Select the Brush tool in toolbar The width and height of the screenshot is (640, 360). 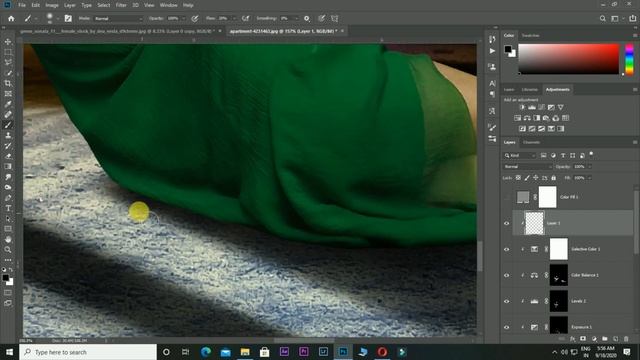coord(8,125)
